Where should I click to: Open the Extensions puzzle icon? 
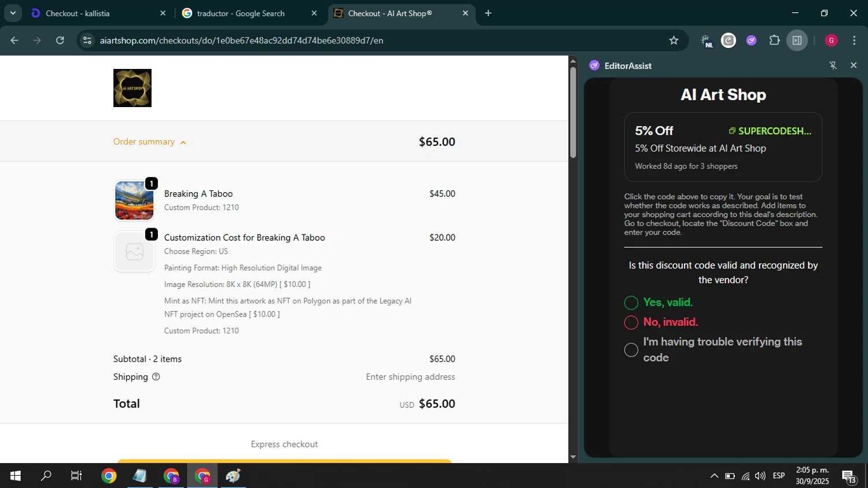774,41
